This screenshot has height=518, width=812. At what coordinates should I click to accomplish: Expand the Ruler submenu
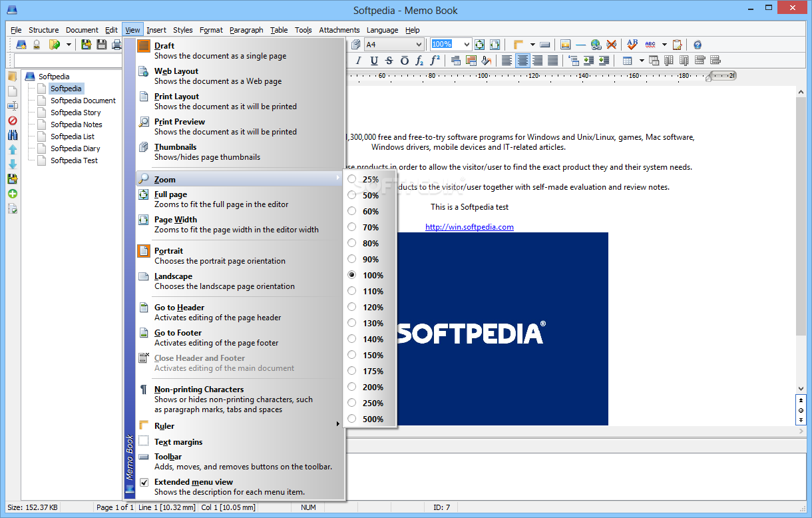click(x=239, y=426)
